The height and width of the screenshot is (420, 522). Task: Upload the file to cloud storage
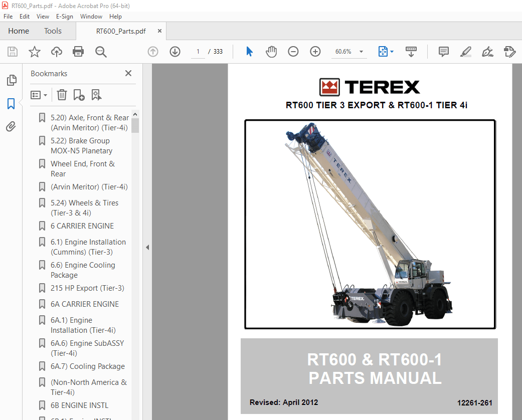56,51
